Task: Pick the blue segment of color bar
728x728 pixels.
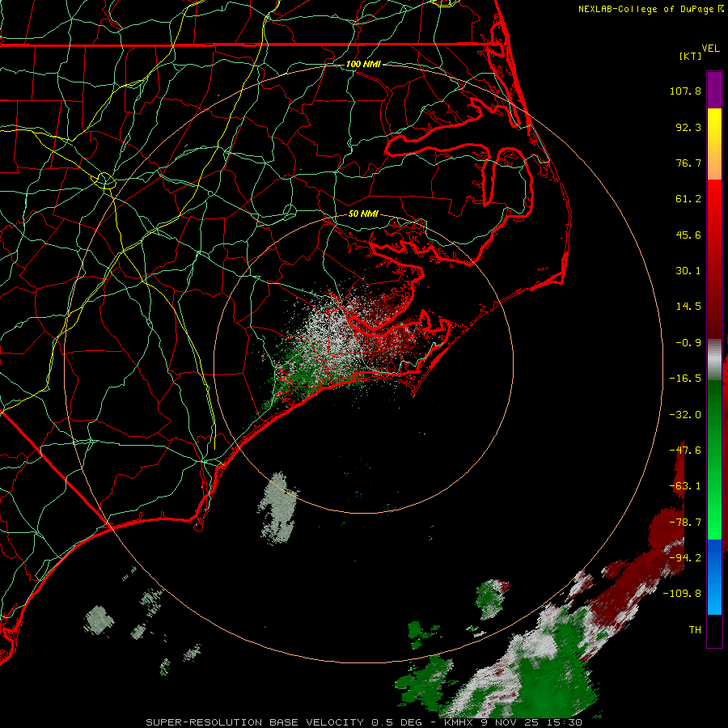Action: (714, 577)
